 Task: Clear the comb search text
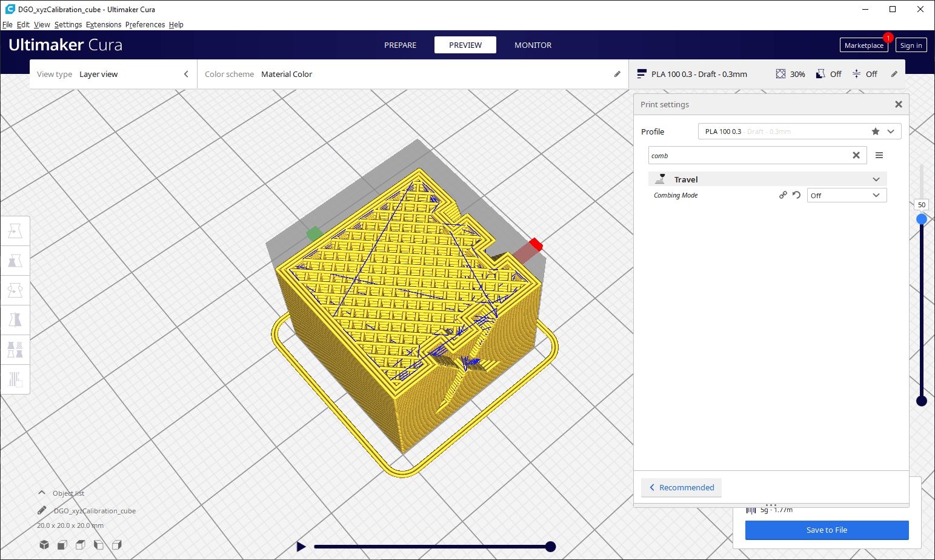(856, 155)
